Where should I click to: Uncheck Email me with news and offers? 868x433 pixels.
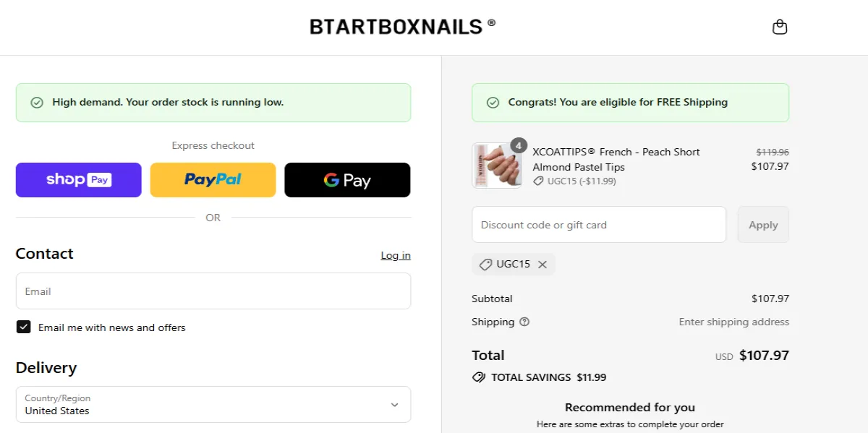pos(24,326)
